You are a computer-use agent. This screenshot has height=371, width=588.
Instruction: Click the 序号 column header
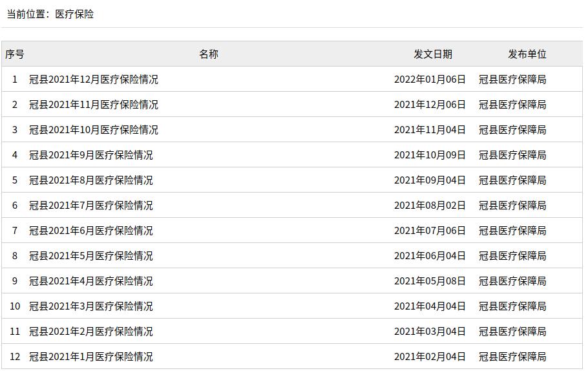click(x=15, y=54)
